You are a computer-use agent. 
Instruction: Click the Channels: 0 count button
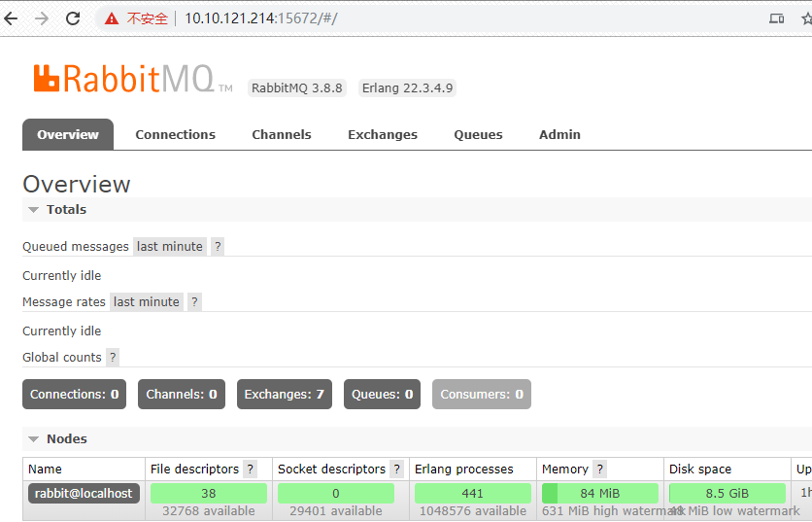(182, 395)
